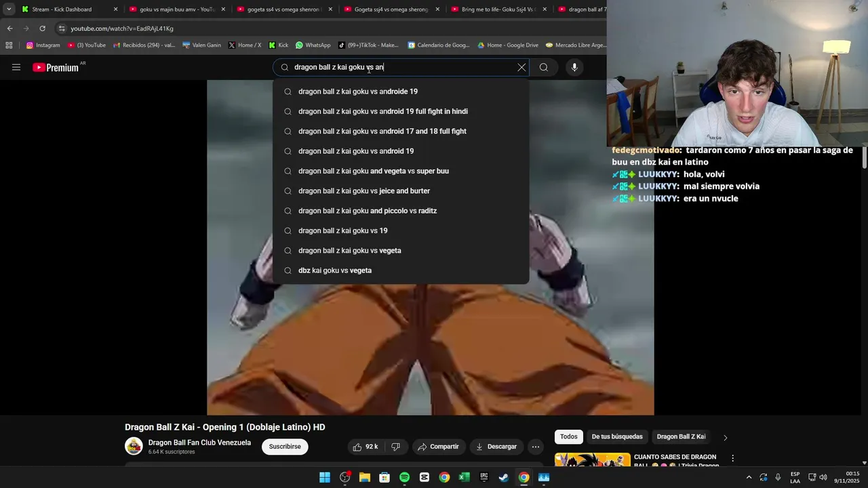Open options for CUANTO SABES DE DRAGON BALL video

point(732,459)
